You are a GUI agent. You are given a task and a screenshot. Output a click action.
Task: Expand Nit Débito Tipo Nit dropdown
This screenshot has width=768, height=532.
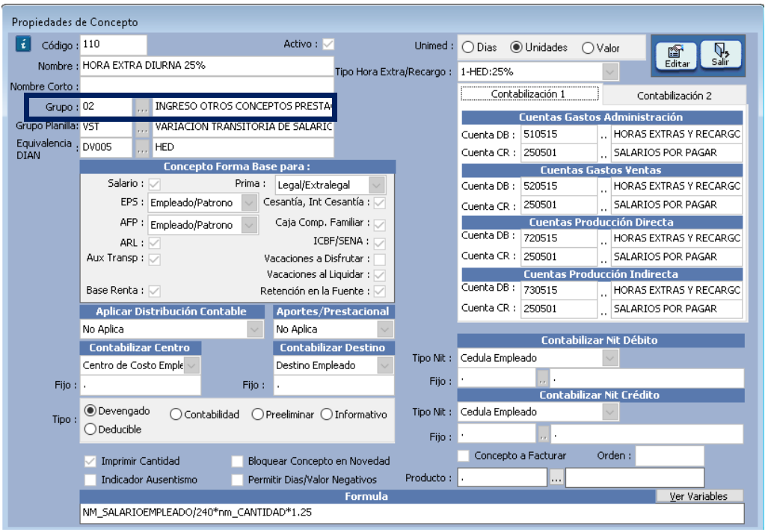click(x=609, y=358)
